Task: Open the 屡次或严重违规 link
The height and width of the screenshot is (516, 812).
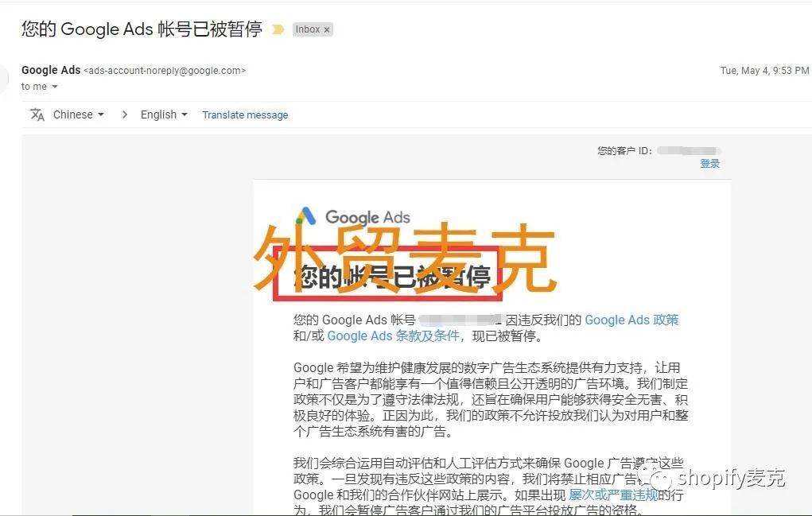Action: coord(613,495)
